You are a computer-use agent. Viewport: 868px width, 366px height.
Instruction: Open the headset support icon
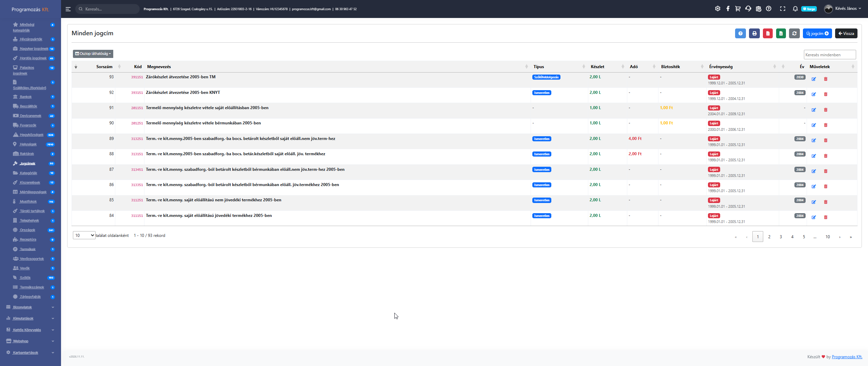click(x=748, y=9)
